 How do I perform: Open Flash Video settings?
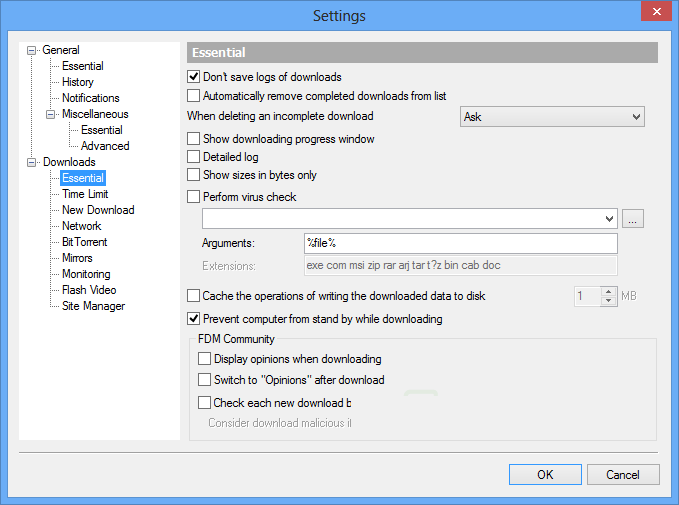(x=89, y=290)
